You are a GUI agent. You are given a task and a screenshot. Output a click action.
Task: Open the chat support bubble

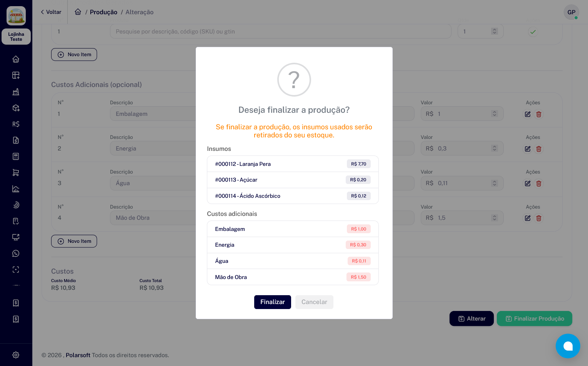point(568,346)
